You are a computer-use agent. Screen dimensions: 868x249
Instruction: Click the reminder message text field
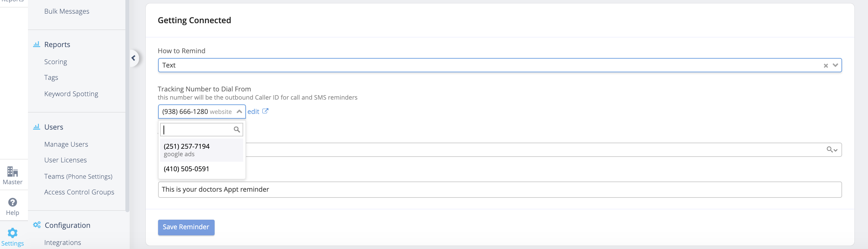500,190
